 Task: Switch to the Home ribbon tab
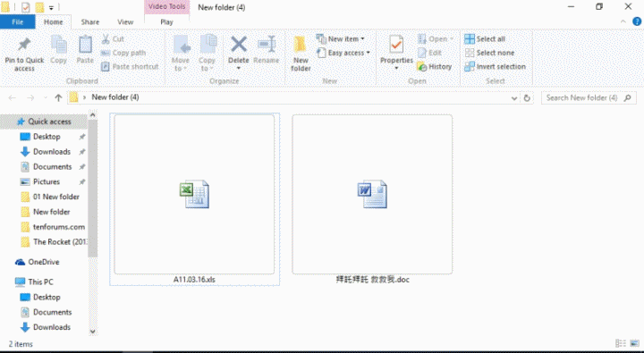pyautogui.click(x=54, y=22)
